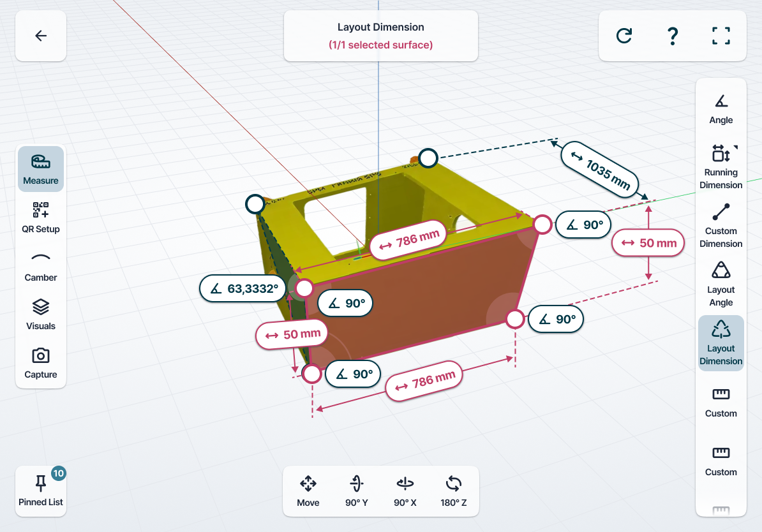Go back with the left arrow button
The height and width of the screenshot is (532, 762).
[41, 36]
